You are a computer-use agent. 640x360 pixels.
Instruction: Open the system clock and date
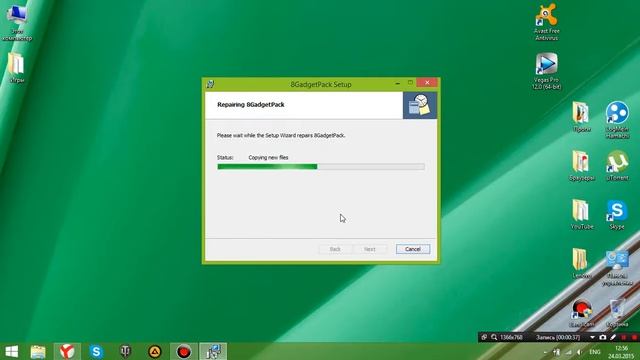click(621, 352)
